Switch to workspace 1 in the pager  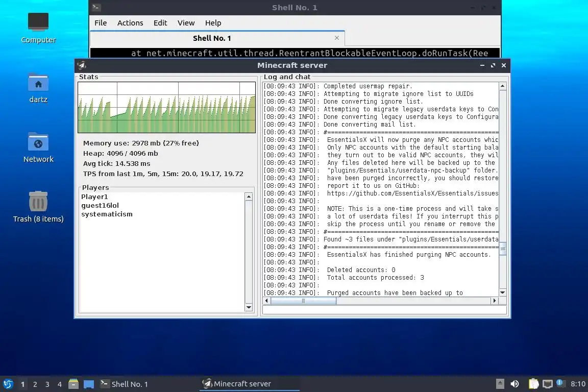(x=22, y=384)
